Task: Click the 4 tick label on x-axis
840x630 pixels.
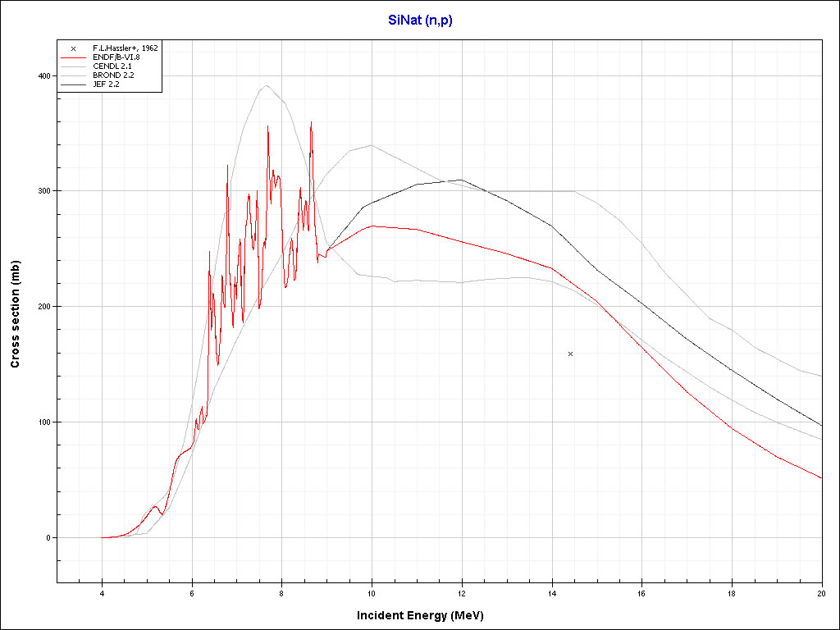Action: tap(102, 592)
